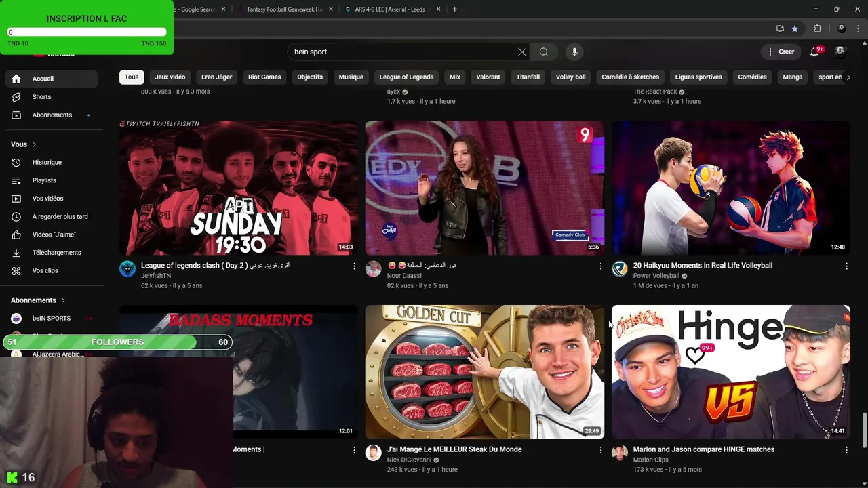Open Hinge comparison video thumbnail

[x=731, y=371]
